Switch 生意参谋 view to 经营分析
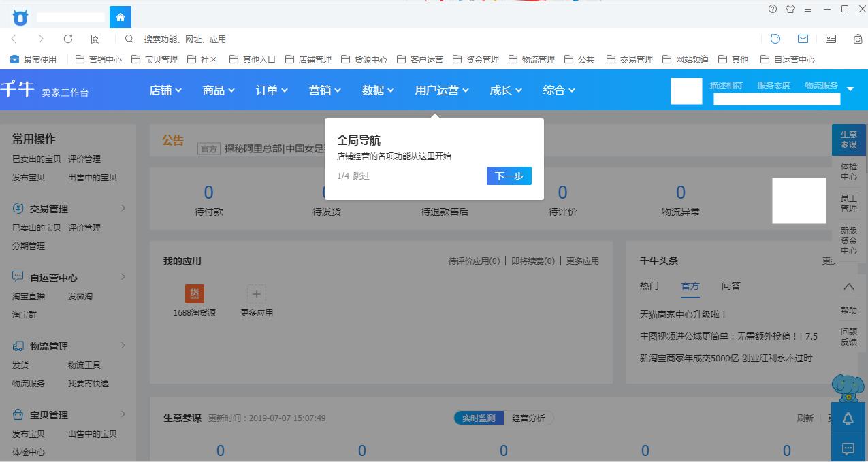This screenshot has height=462, width=868. 529,418
